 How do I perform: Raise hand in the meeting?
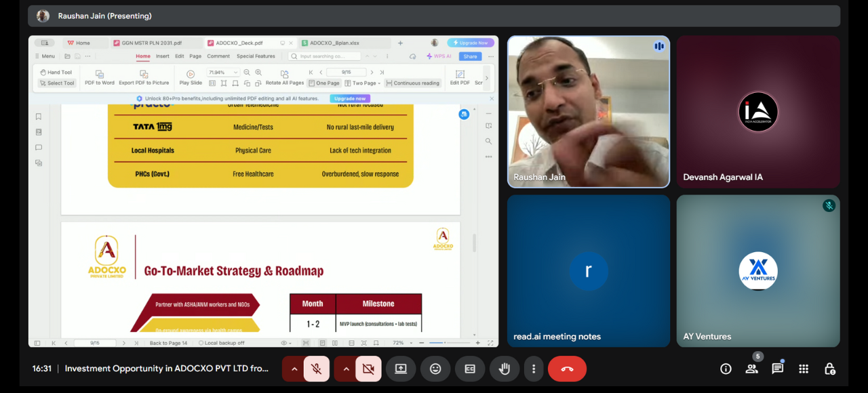[505, 369]
